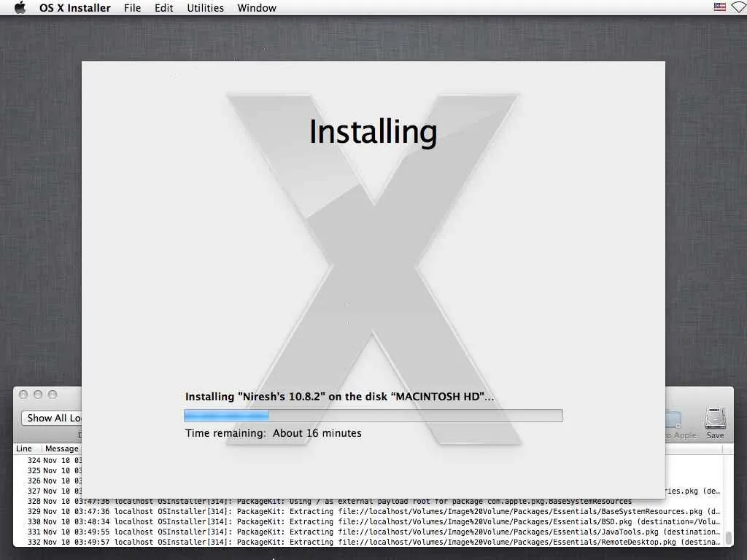Screen dimensions: 747x560
Task: Open the Window menu
Action: point(257,7)
